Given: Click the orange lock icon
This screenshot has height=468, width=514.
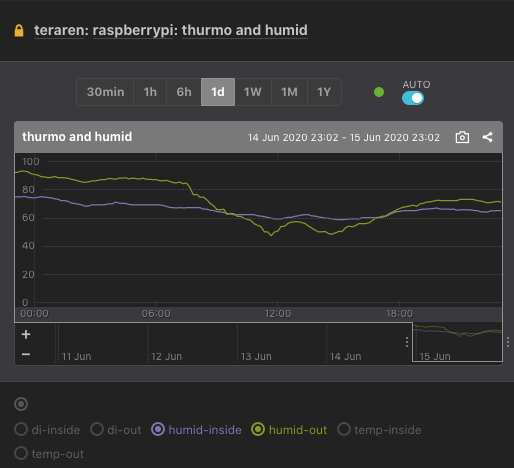Looking at the screenshot, I should 19,30.
